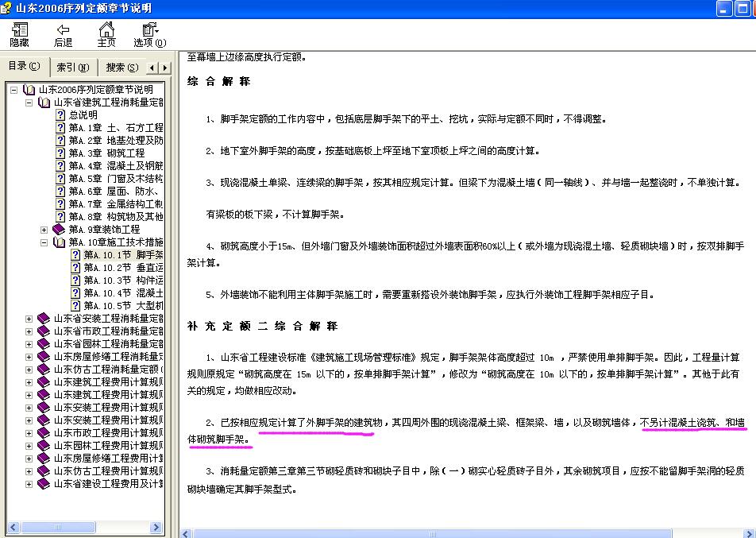Click the book icon of 第A.9章装饰工程
The image size is (756, 538).
click(59, 229)
